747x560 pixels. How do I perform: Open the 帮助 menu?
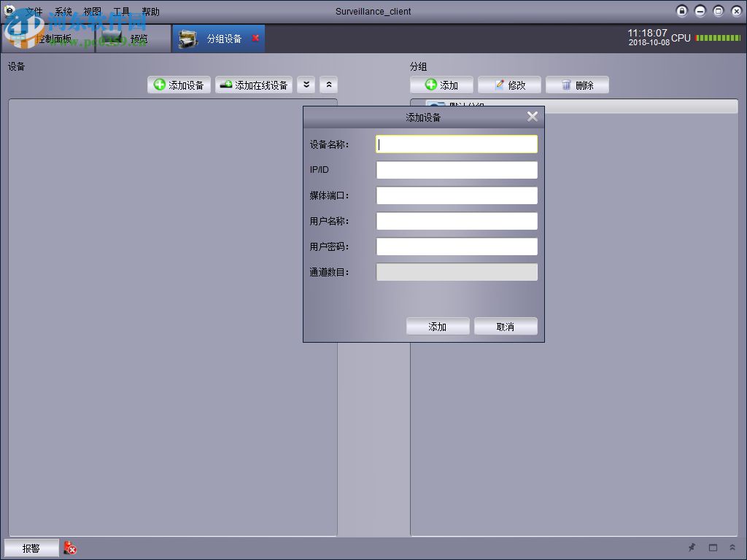(x=150, y=12)
